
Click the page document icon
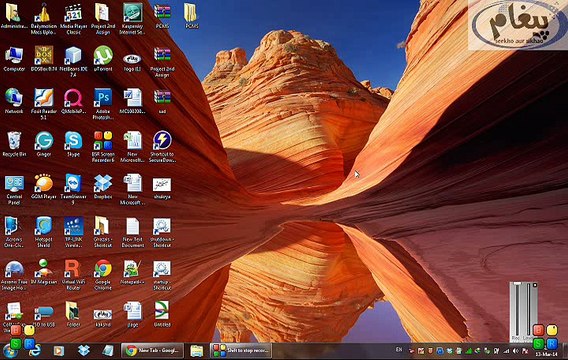pos(133,314)
